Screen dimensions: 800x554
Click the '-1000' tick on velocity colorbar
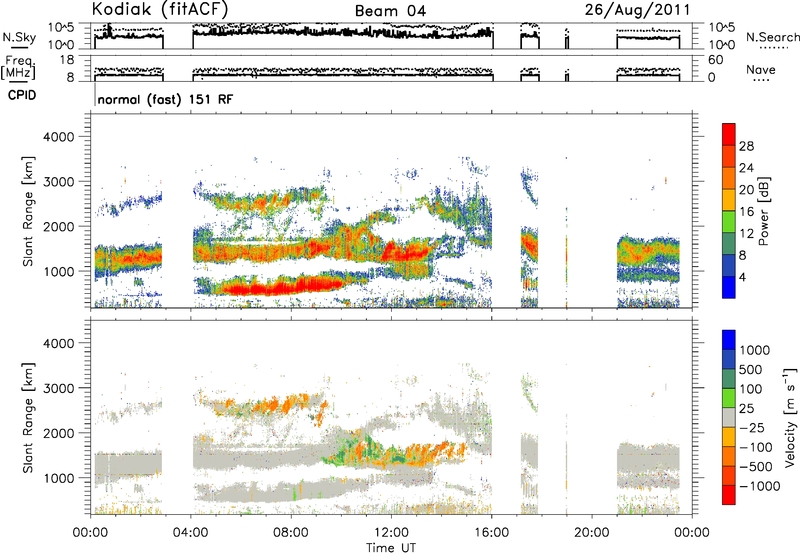(760, 486)
